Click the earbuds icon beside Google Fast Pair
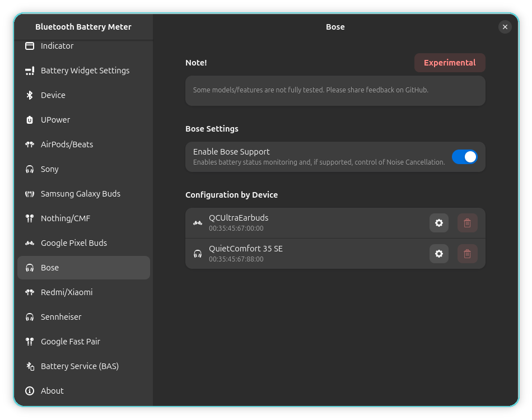 [x=30, y=342]
